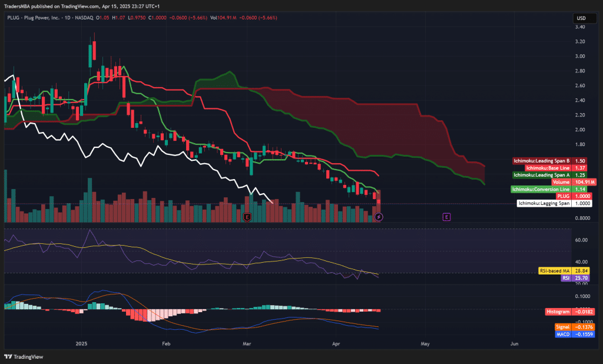Click the MACD value -0.1559

point(584,335)
